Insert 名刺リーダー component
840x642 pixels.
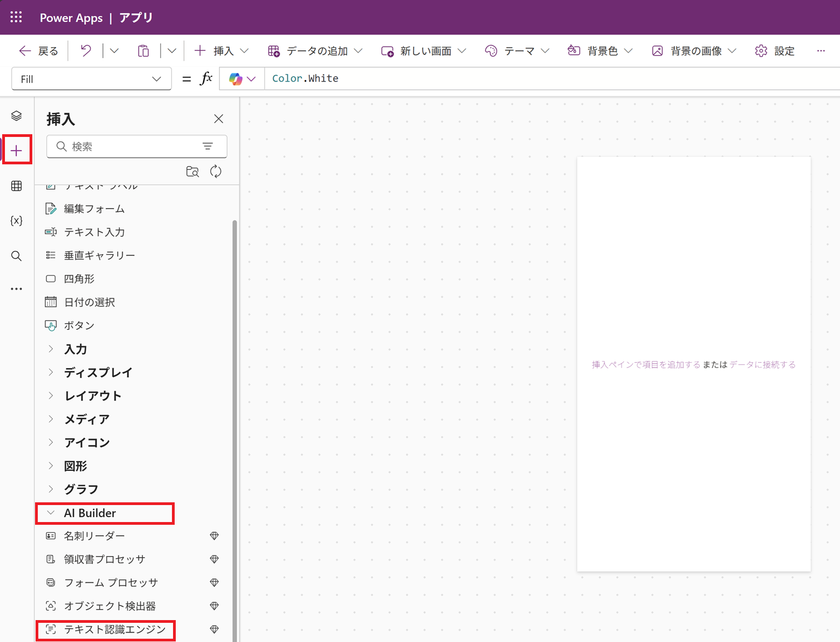[94, 536]
